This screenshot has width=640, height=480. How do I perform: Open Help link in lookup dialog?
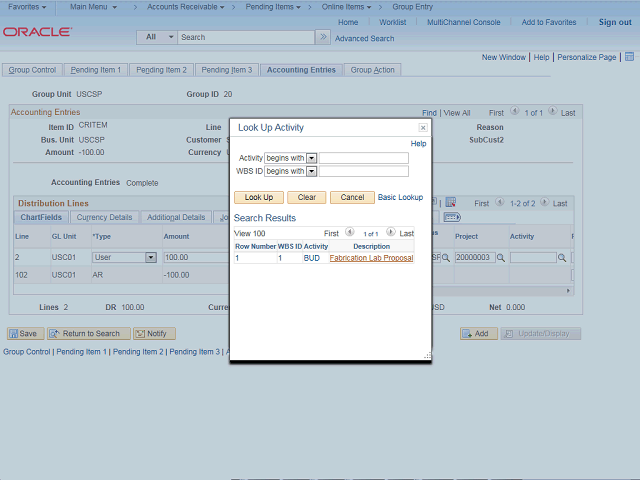[x=418, y=144]
